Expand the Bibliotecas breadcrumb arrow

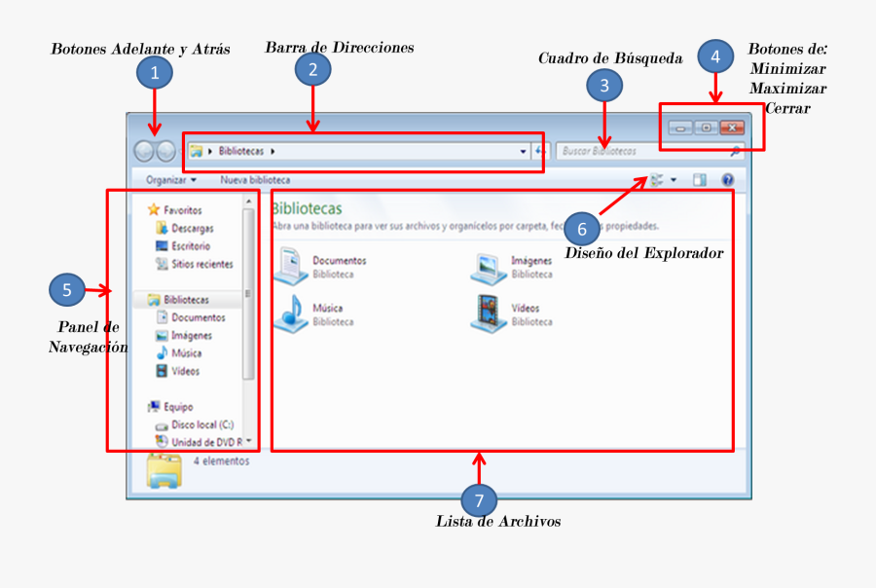(x=274, y=151)
